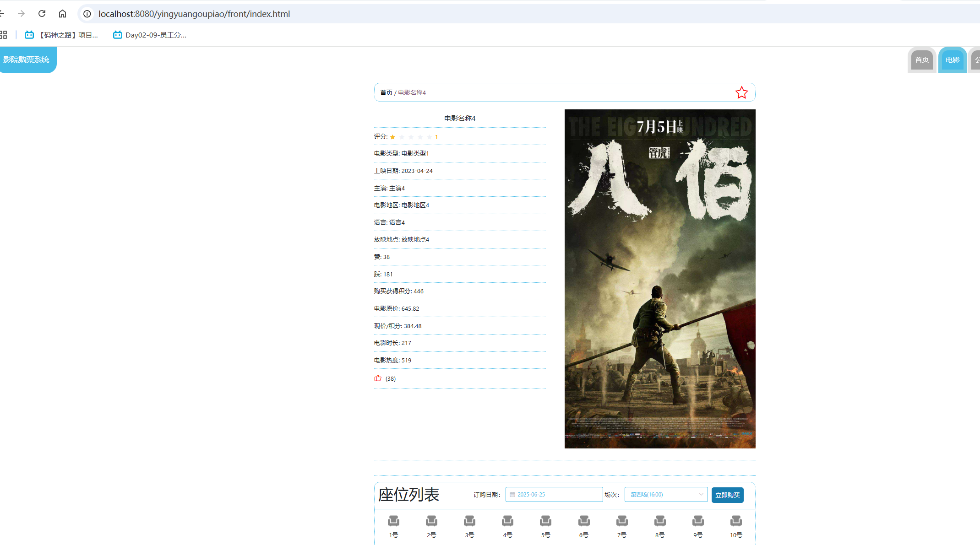
Task: Open the 【码神之路】项目 bookmark
Action: coord(61,35)
